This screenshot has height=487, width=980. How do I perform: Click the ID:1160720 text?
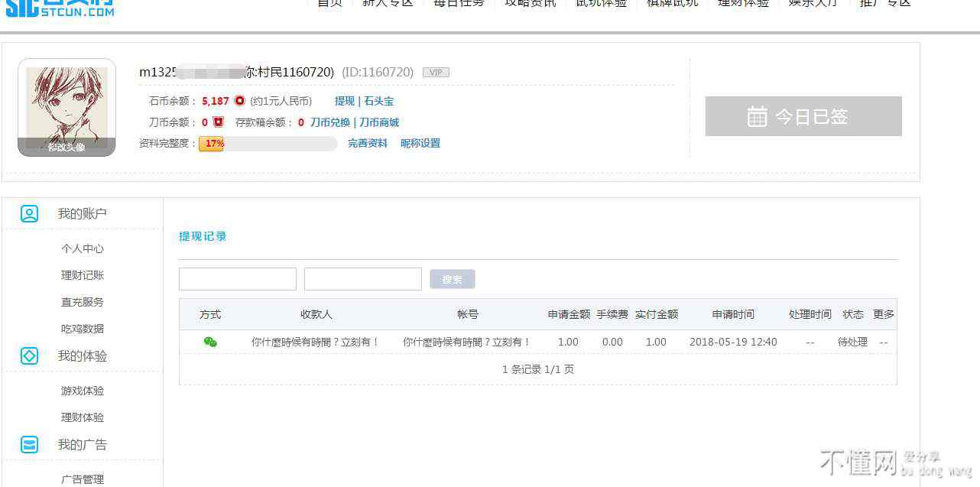click(378, 72)
